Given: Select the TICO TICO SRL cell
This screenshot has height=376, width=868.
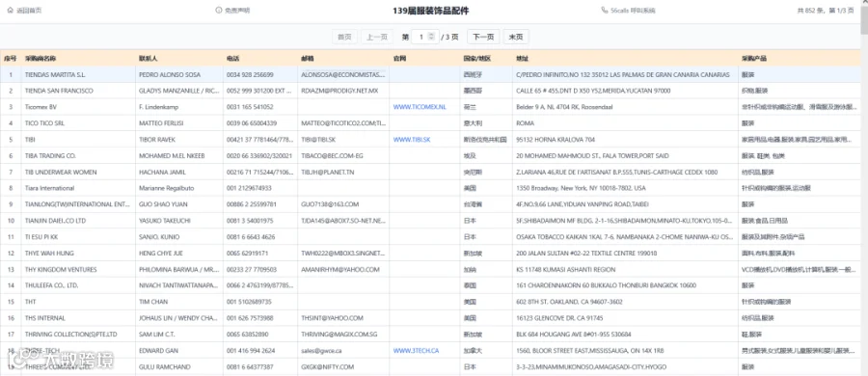Looking at the screenshot, I should tap(78, 123).
